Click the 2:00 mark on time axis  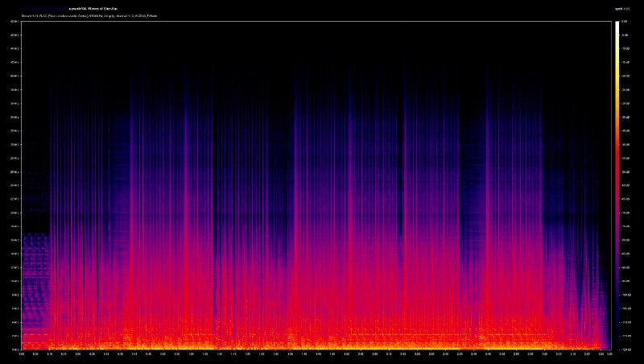point(361,354)
